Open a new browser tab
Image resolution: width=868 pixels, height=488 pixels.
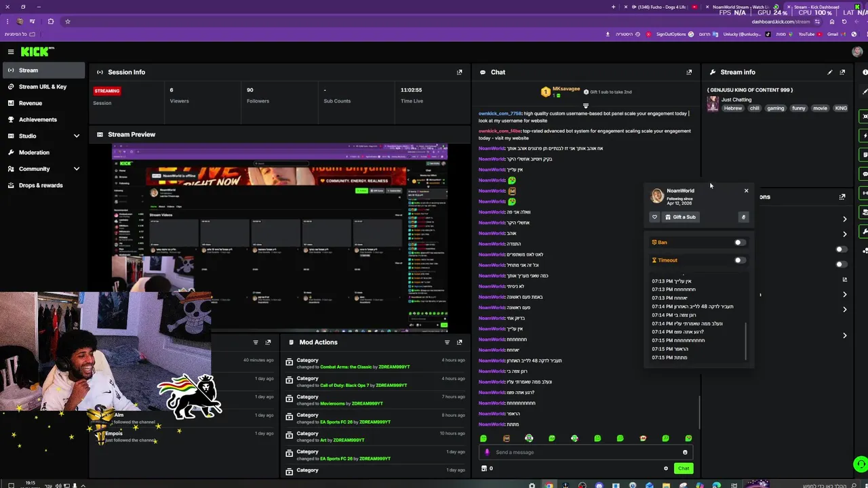pos(613,7)
